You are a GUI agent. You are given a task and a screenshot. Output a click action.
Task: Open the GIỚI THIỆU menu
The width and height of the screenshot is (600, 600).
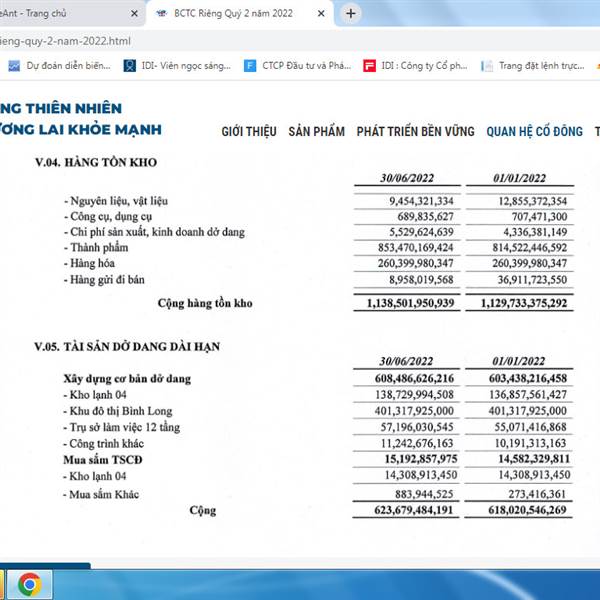[249, 132]
